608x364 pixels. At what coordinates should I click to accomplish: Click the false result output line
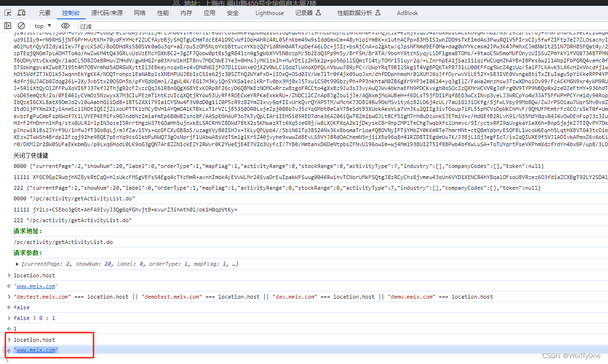point(21,307)
